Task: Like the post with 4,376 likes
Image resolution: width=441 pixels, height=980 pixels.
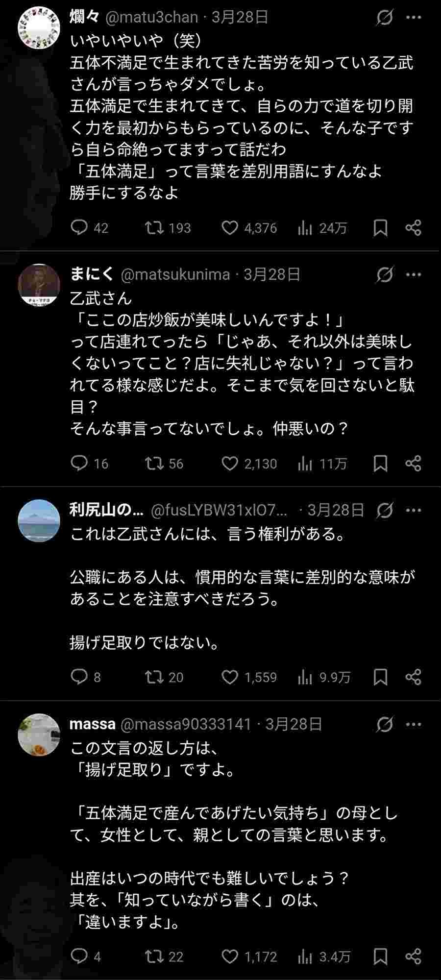Action: [229, 228]
